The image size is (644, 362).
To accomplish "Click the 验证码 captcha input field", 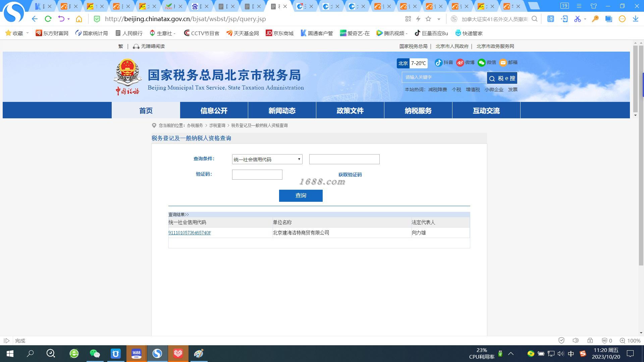I will point(257,175).
